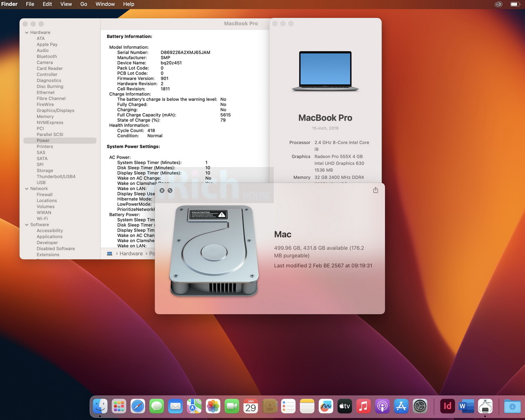Select Bluetooth in the sidebar
The image size is (525, 420).
click(47, 57)
